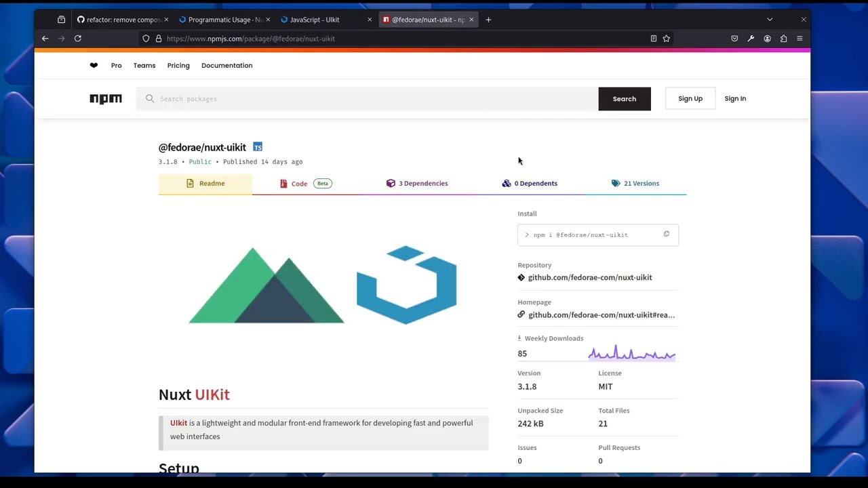Click the padlock site info icon

159,39
